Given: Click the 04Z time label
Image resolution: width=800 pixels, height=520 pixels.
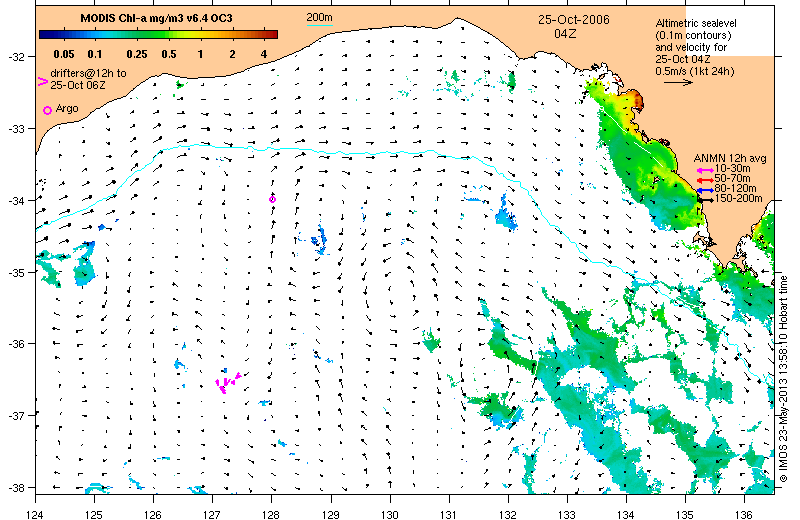Looking at the screenshot, I should 565,34.
